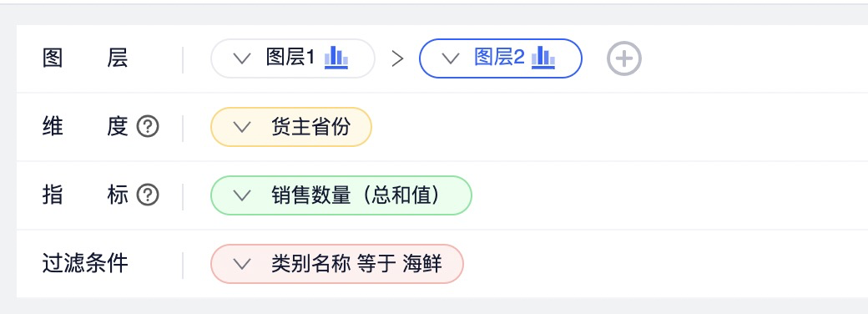868x314 pixels.
Task: Open the 销售数量 metric dropdown chevron
Action: pyautogui.click(x=242, y=195)
